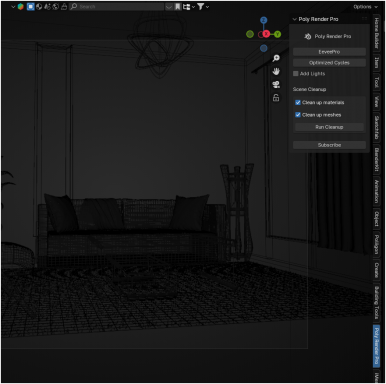Toggle camera view with camera icon

click(276, 85)
